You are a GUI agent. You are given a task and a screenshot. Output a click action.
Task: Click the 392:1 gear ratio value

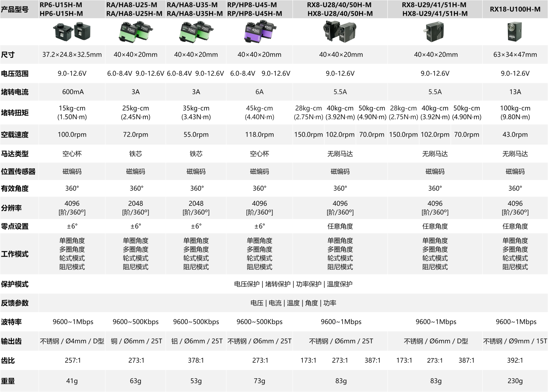coord(515,360)
